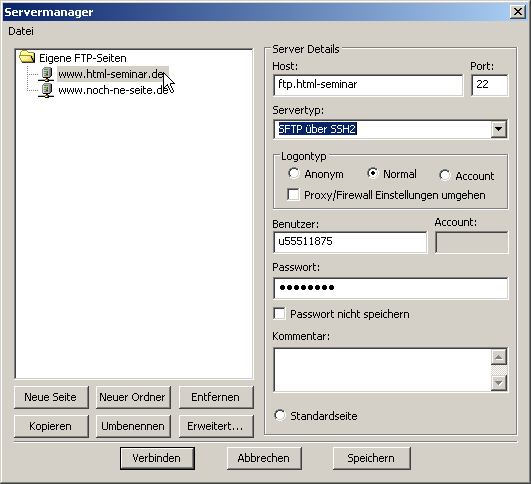Select the Eigene FTP-Seiten root folder label
This screenshot has height=484, width=531.
(83, 58)
